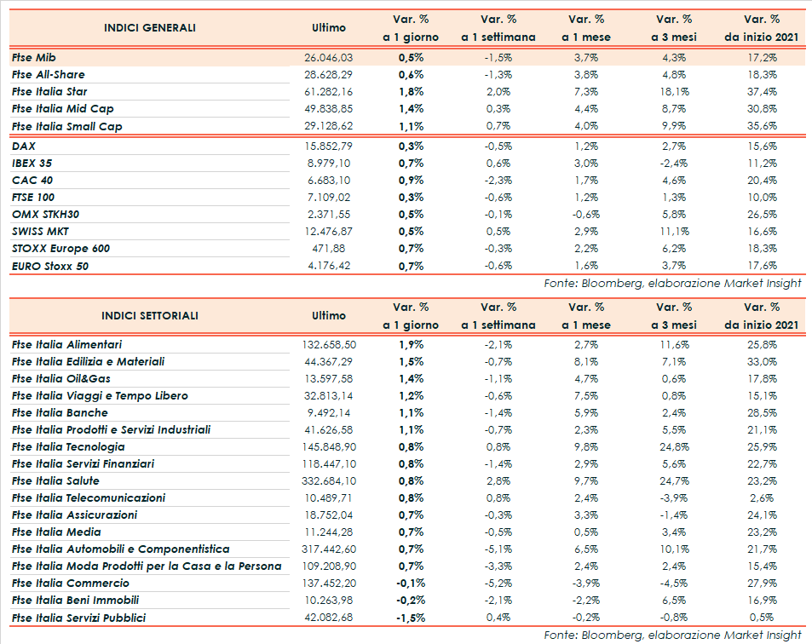Screen dimensions: 812x644
Task: Select the Ftse Italia Banche row label
Action: 60,413
